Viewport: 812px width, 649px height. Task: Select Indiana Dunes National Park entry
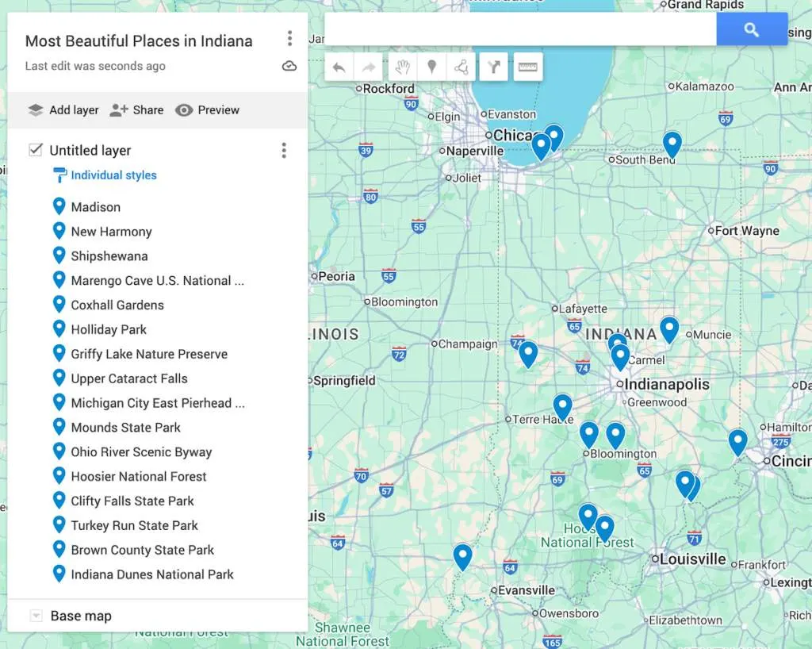tap(152, 574)
